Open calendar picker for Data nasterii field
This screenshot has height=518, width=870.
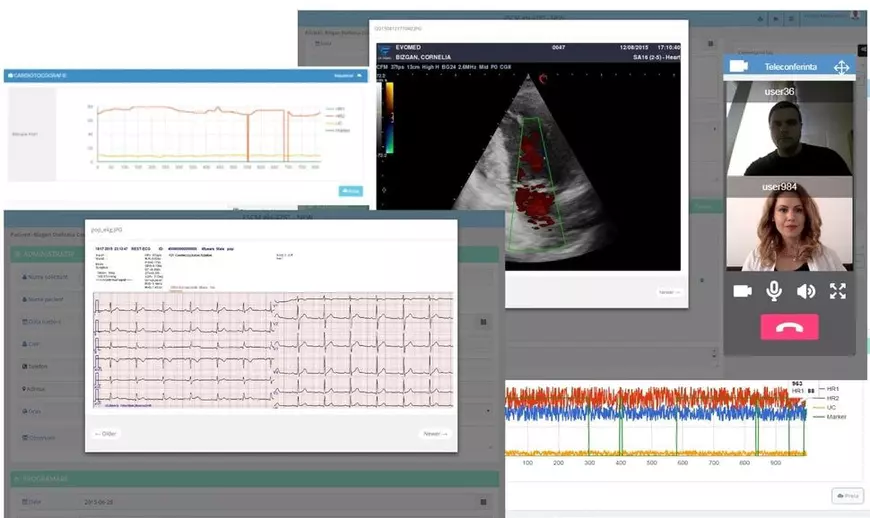pos(483,322)
